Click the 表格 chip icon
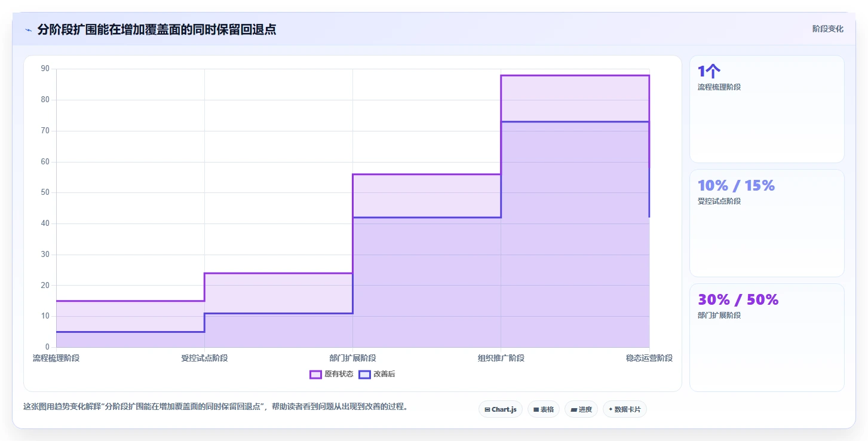 point(536,409)
